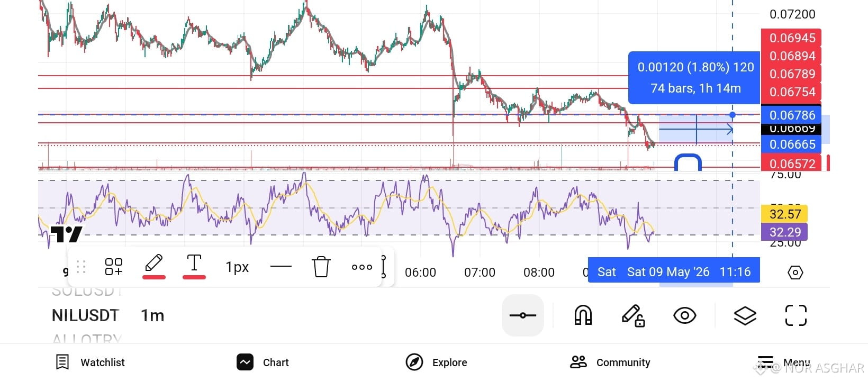Switch to the Chart tab
The height and width of the screenshot is (381, 868).
pos(263,362)
